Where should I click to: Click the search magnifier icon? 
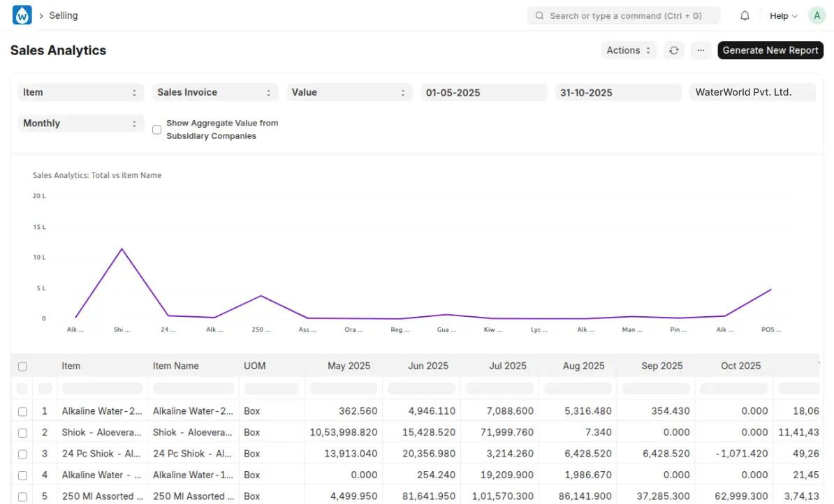click(x=539, y=15)
